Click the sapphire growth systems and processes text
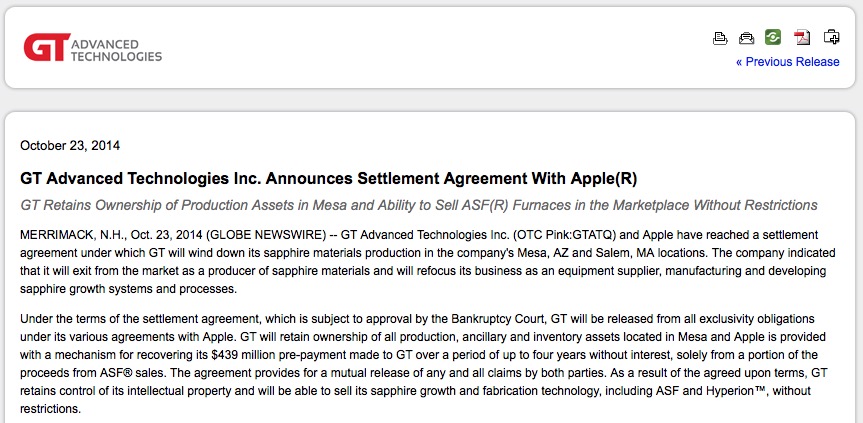This screenshot has width=863, height=423. click(x=128, y=289)
